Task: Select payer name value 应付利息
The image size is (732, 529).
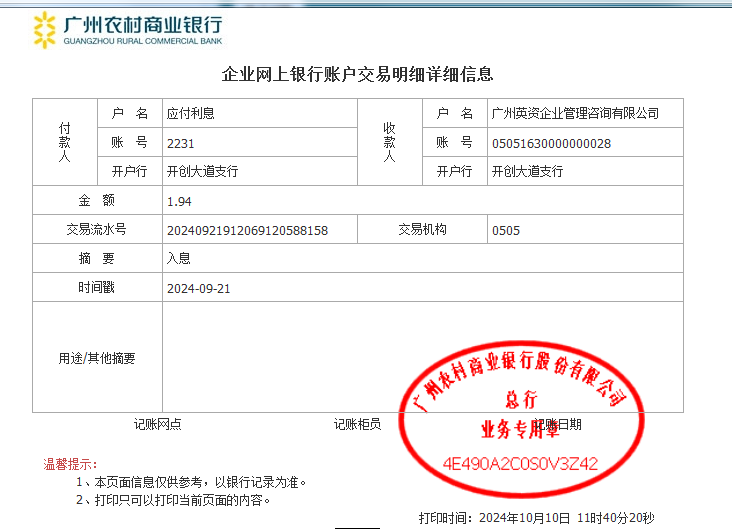Action: (190, 113)
